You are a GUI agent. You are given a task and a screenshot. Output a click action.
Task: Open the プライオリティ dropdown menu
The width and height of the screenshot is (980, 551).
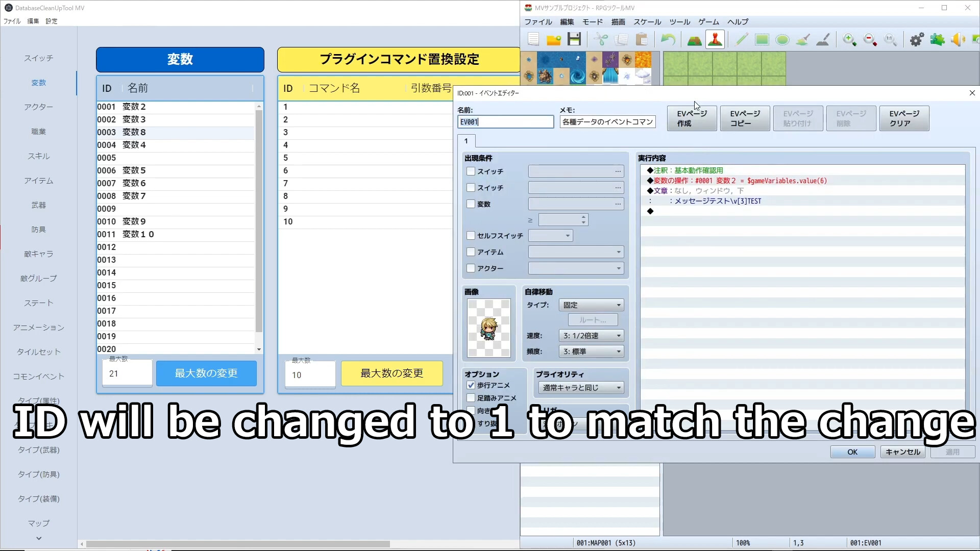[580, 388]
